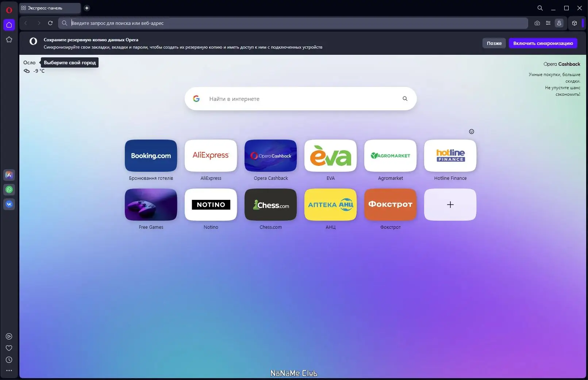Click the weather cloud icon under Осло

click(x=27, y=71)
